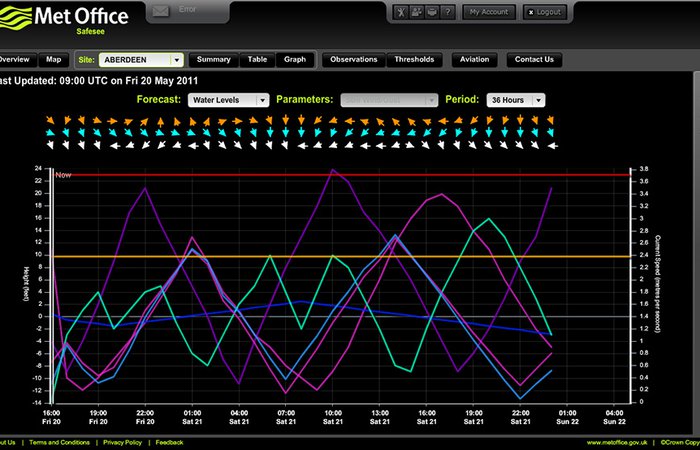Open the tools settings wrench icon
The height and width of the screenshot is (450, 700).
coord(400,12)
